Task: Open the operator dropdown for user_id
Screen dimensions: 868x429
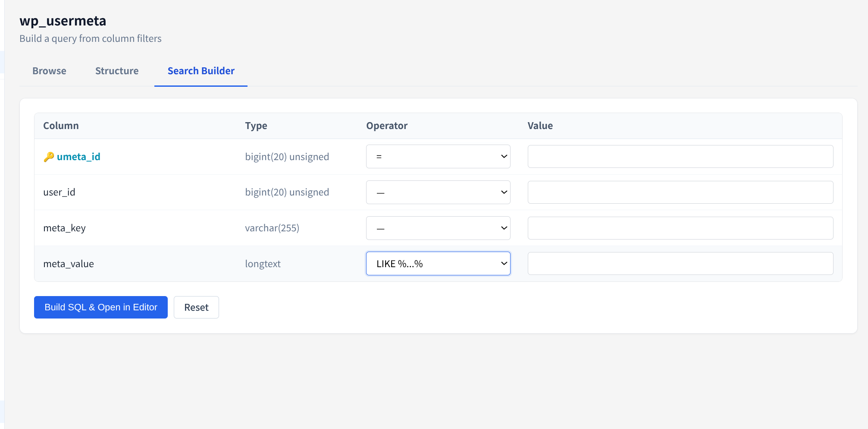Action: coord(438,192)
